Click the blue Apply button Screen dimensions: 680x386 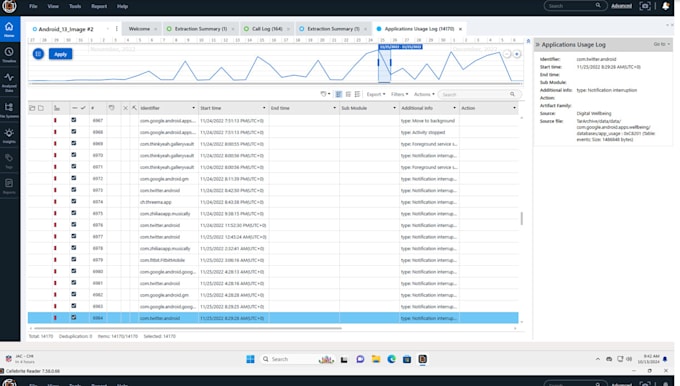coord(60,54)
